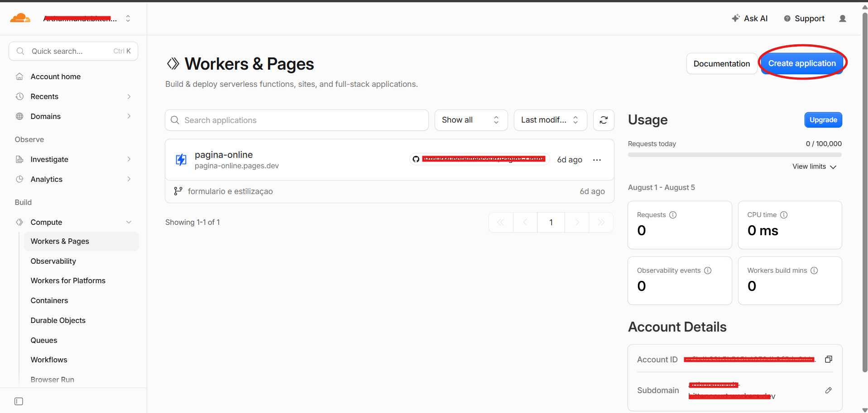Open the Documentation button
This screenshot has height=413, width=868.
pyautogui.click(x=722, y=64)
